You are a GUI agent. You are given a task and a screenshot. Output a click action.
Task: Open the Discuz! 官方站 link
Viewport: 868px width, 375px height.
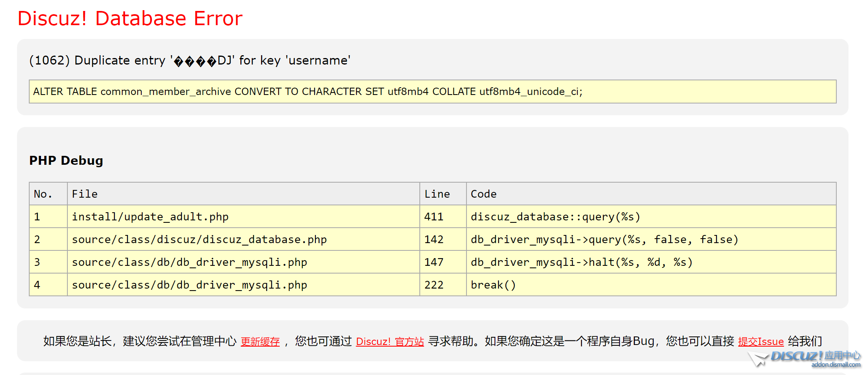point(390,342)
